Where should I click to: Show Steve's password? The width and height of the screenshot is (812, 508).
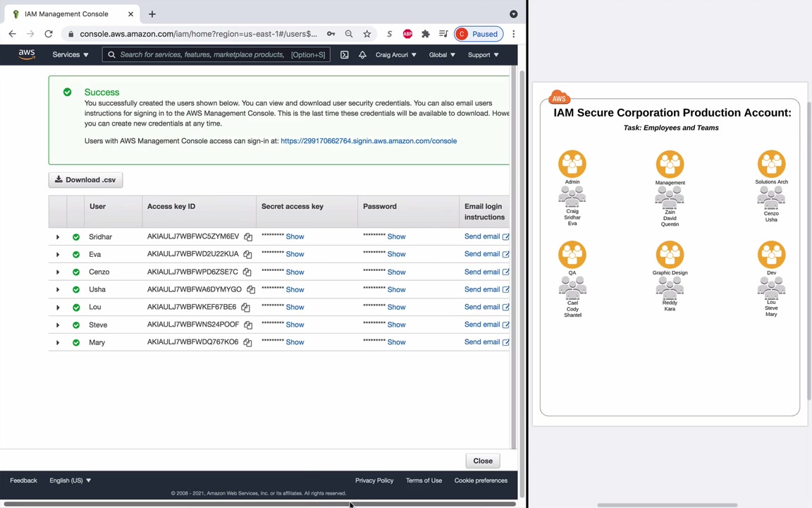click(397, 325)
